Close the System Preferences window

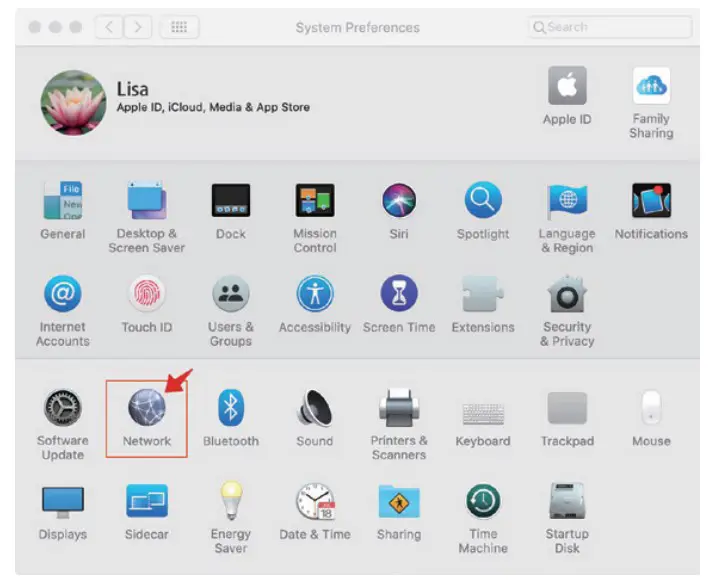(34, 27)
